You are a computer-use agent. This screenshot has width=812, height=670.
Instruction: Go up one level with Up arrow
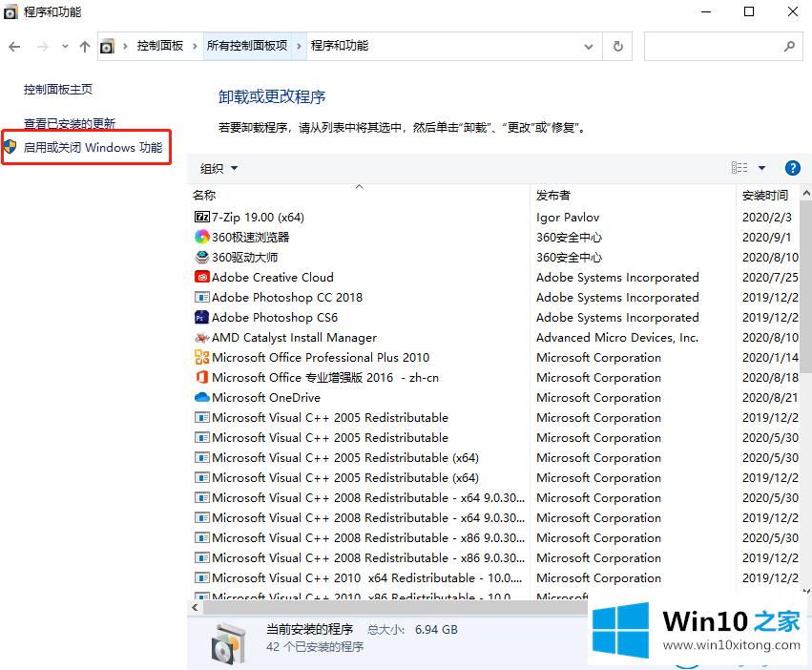pos(85,47)
